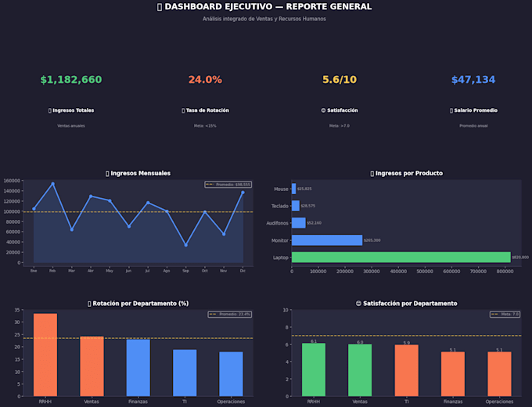
Task: Click the 'Ago' month label on the x-axis
Action: [167, 271]
